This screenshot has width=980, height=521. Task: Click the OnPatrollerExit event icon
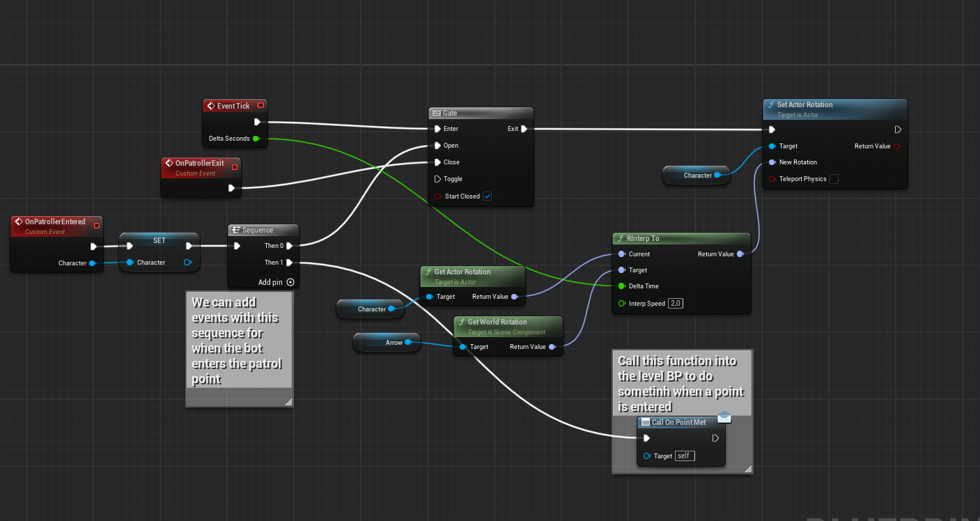(x=169, y=164)
